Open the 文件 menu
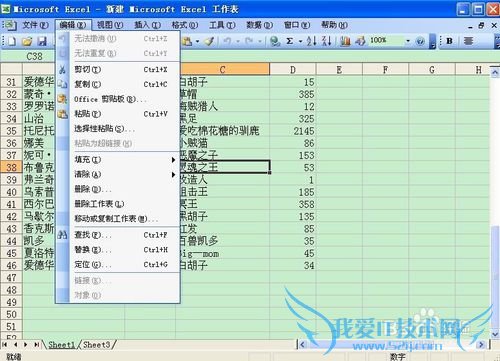This screenshot has height=361, width=500. [35, 25]
